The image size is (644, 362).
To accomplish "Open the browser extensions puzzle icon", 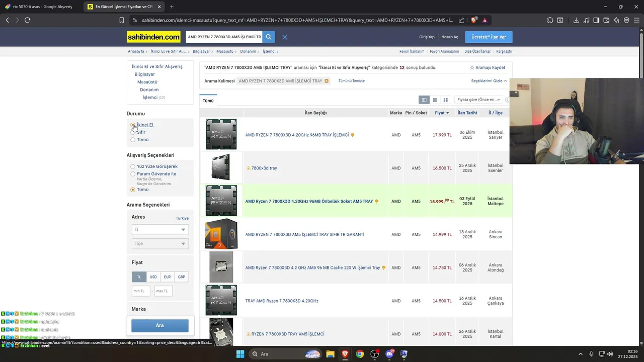I will pyautogui.click(x=550, y=20).
